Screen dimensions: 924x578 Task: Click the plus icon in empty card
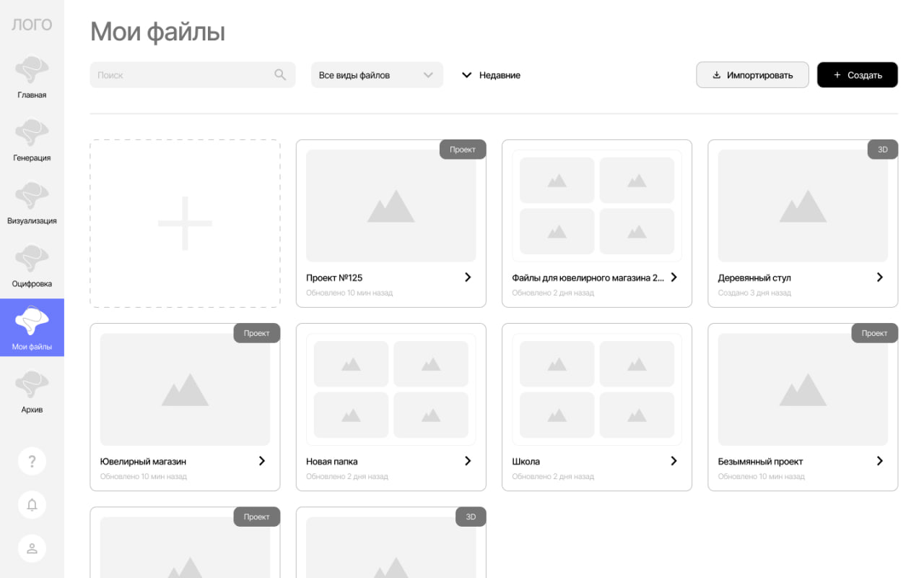tap(185, 223)
